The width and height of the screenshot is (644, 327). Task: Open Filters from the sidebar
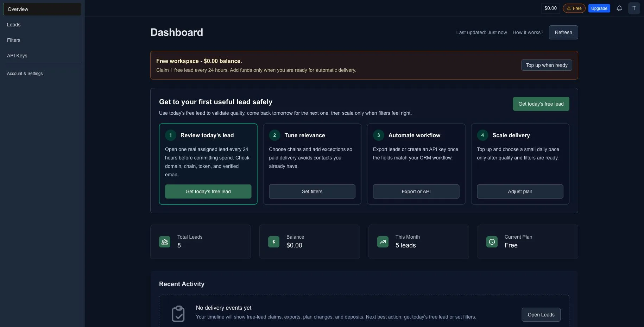pos(42,40)
